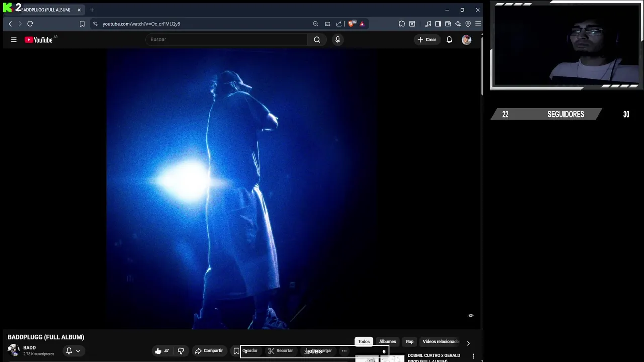Select the Videos relacionados filter chip
This screenshot has width=644, height=362.
[441, 342]
